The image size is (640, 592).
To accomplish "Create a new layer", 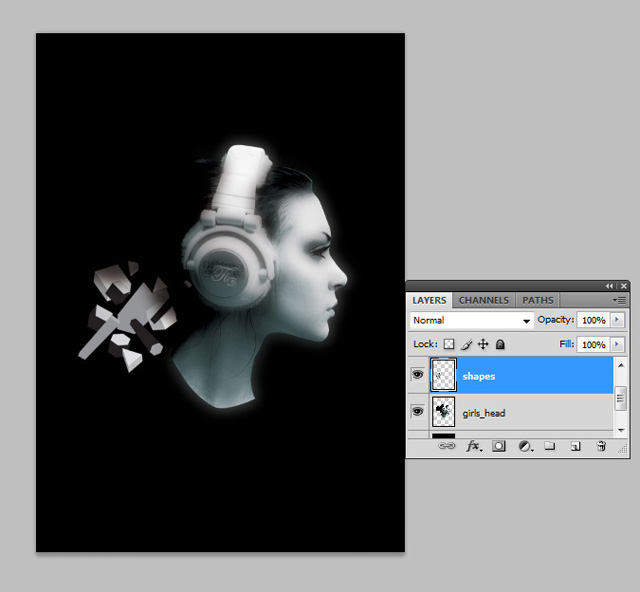I will point(575,446).
